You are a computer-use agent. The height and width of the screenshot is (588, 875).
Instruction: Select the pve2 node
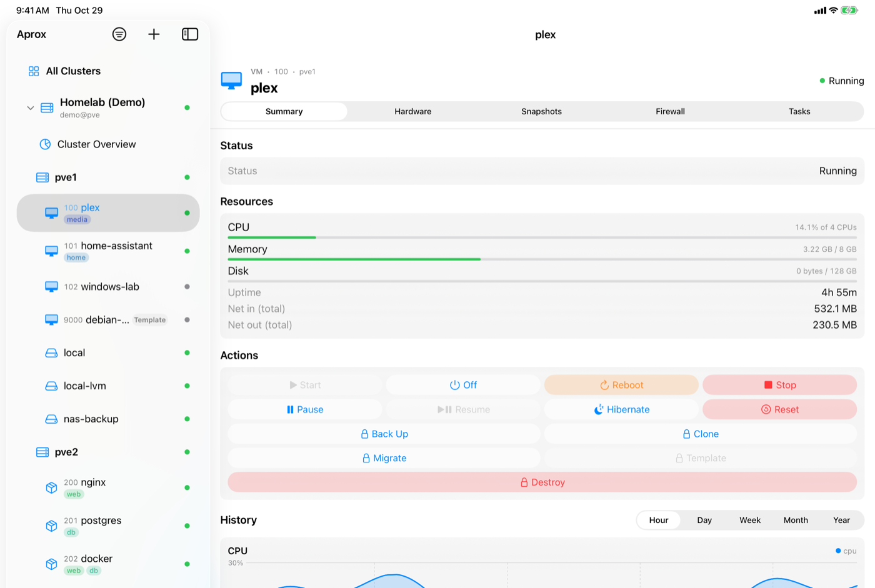[x=108, y=452]
